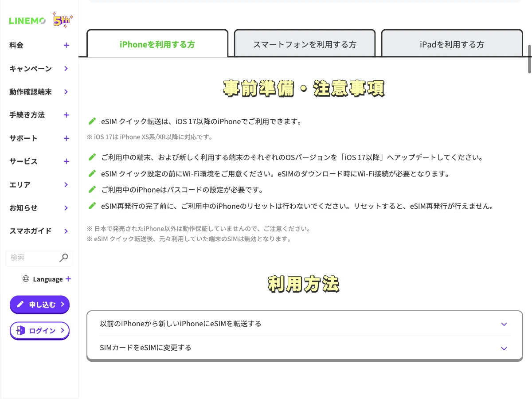Click the 利用方法 heading
The width and height of the screenshot is (532, 399).
(x=305, y=284)
